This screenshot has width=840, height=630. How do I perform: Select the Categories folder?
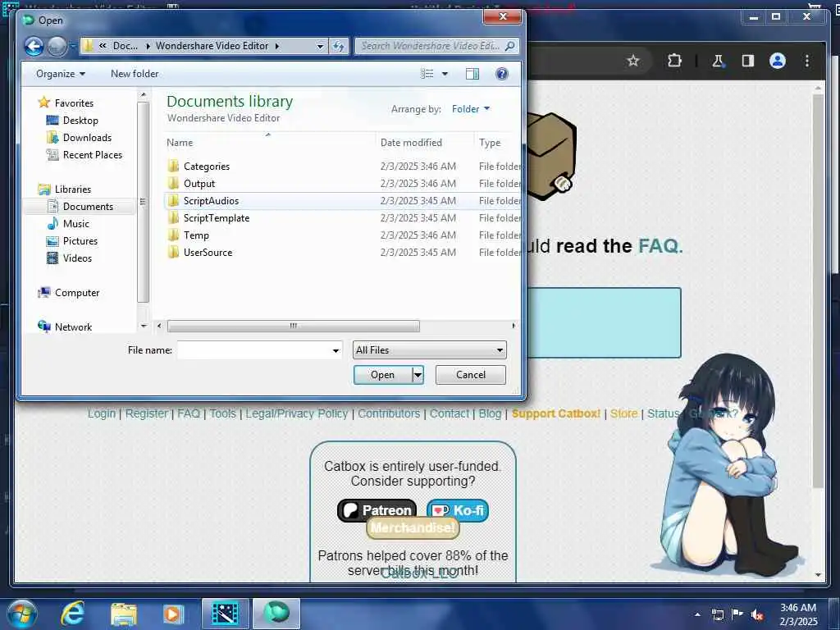point(206,167)
